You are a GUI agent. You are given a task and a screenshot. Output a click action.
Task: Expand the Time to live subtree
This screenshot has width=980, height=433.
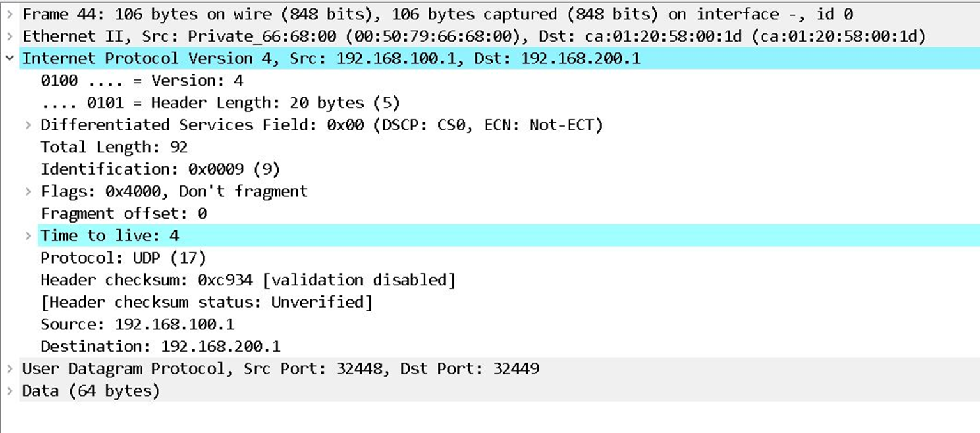[x=28, y=235]
